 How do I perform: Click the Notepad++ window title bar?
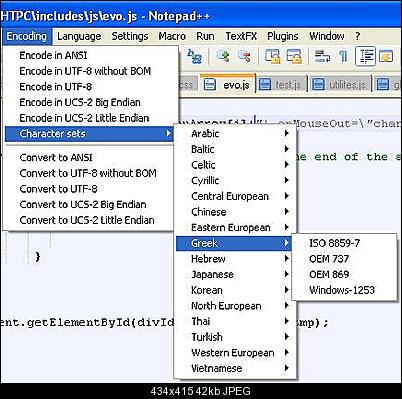point(201,16)
